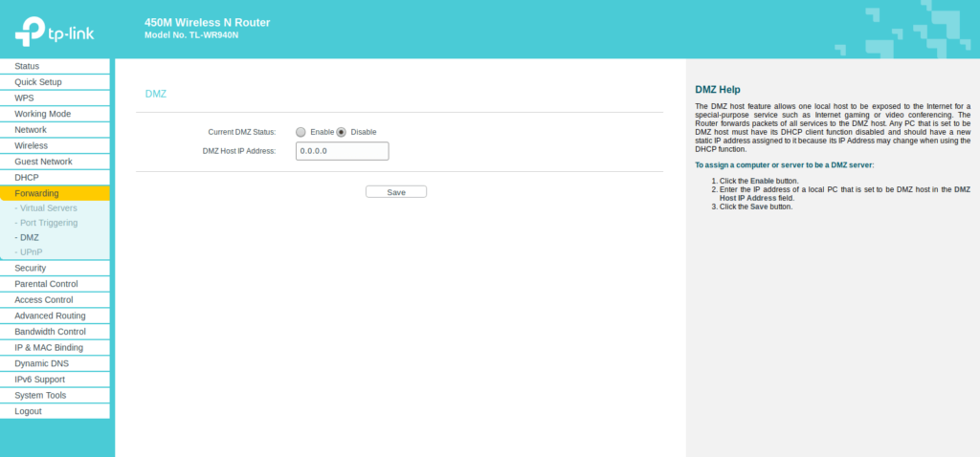Navigate to Parental Control
The height and width of the screenshot is (457, 980).
coord(46,284)
